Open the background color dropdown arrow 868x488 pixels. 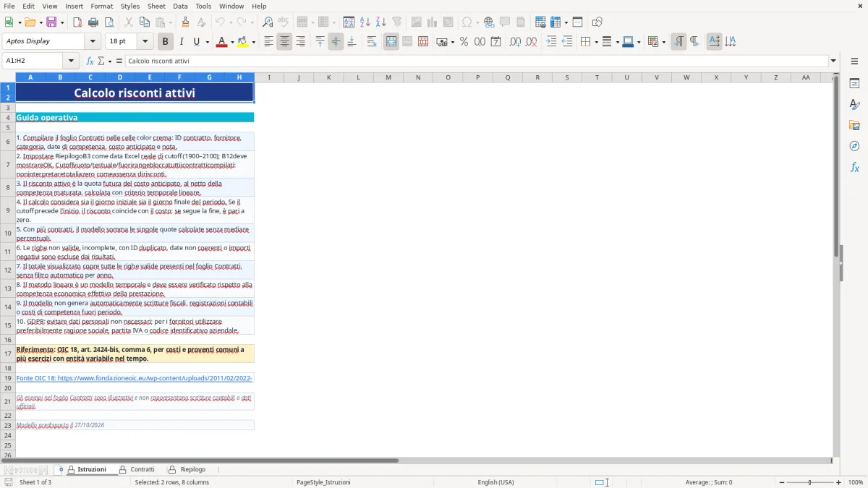click(x=253, y=42)
